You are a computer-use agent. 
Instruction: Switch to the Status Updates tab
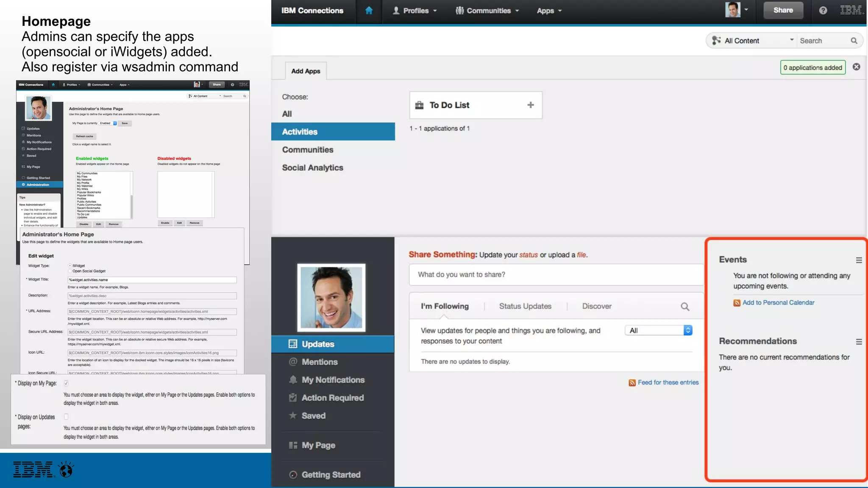tap(525, 306)
